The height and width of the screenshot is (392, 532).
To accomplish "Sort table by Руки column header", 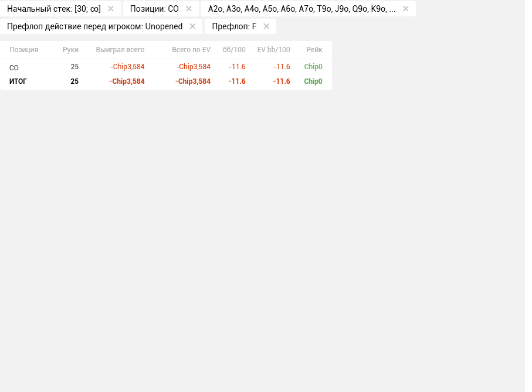I will pyautogui.click(x=70, y=50).
